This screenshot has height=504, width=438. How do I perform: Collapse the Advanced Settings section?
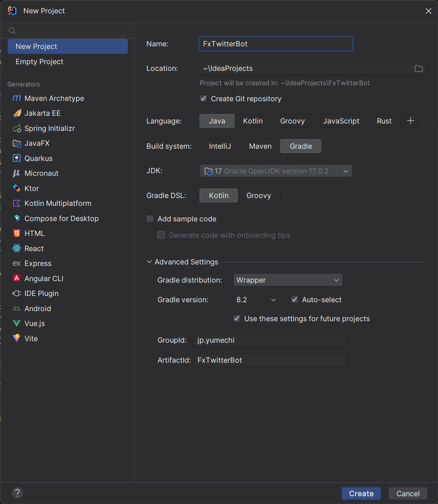point(149,261)
